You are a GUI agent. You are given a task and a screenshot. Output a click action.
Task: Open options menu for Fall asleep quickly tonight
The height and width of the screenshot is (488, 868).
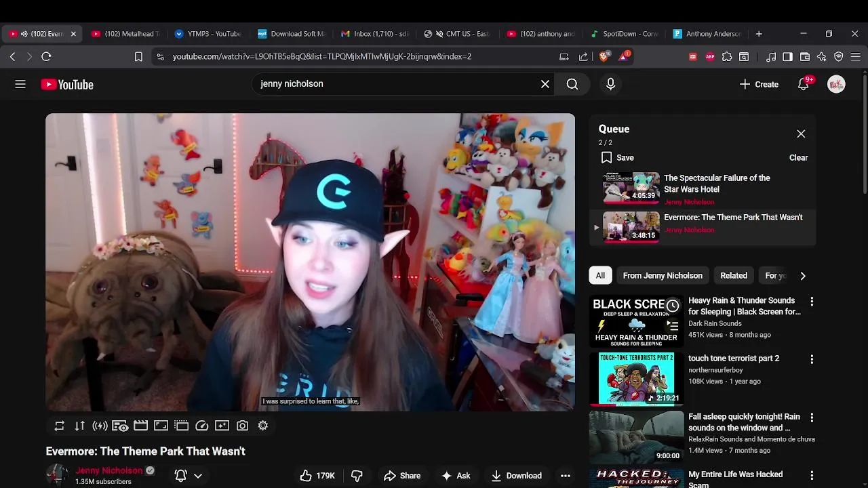click(812, 418)
